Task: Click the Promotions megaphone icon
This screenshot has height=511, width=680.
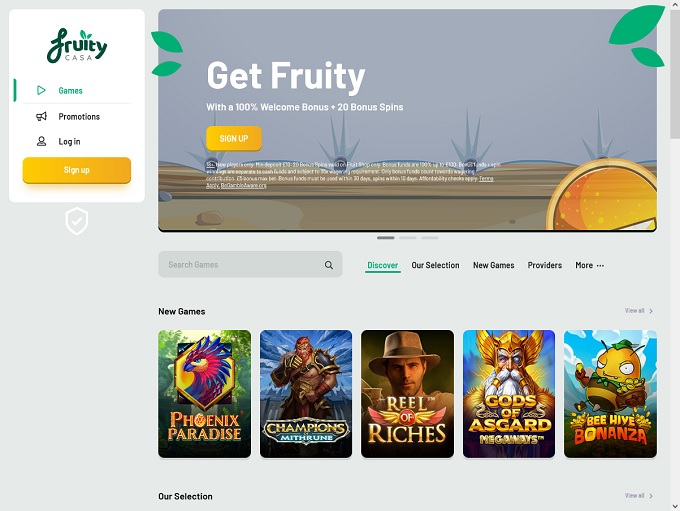Action: pos(41,116)
